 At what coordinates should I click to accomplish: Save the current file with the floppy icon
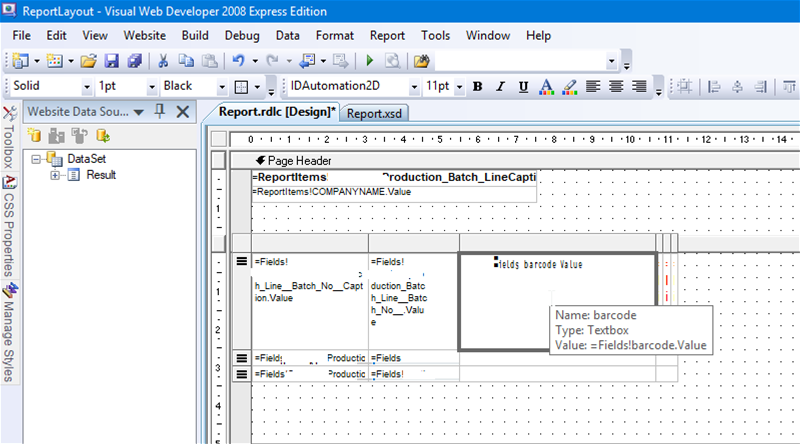(111, 61)
